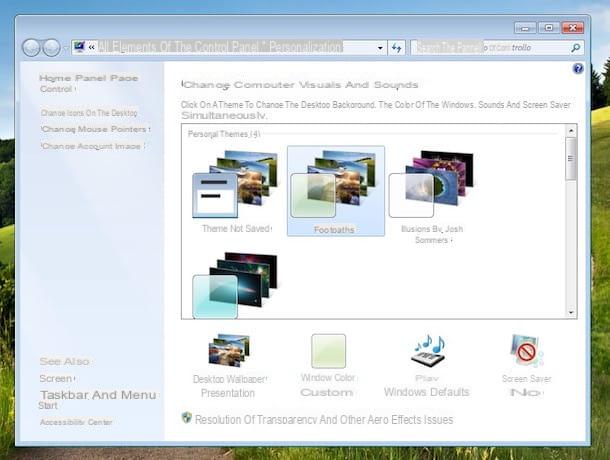Screen dimensions: 610x460
Task: Click the Back navigation arrow button
Action: tap(31, 48)
